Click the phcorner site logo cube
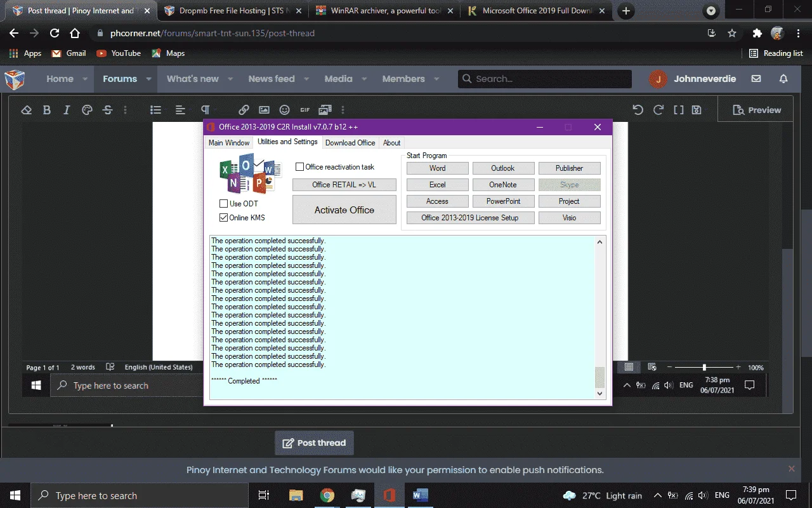This screenshot has height=508, width=812. (15, 79)
